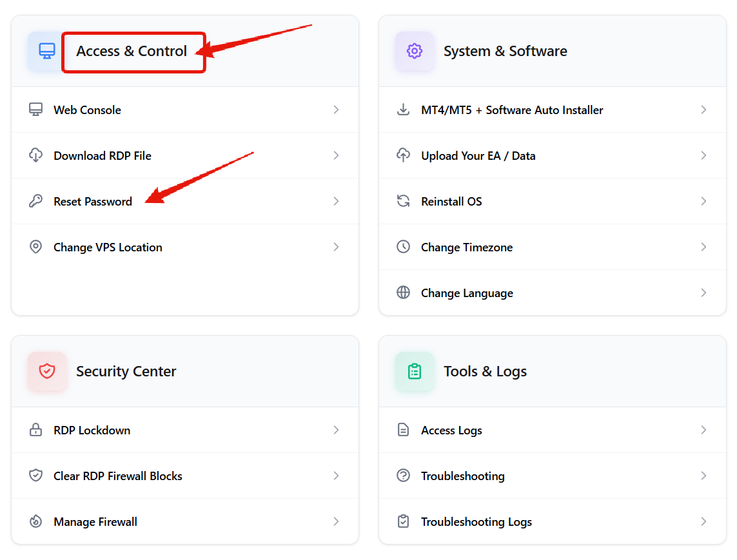Open Manage Firewall
The image size is (737, 560).
184,521
